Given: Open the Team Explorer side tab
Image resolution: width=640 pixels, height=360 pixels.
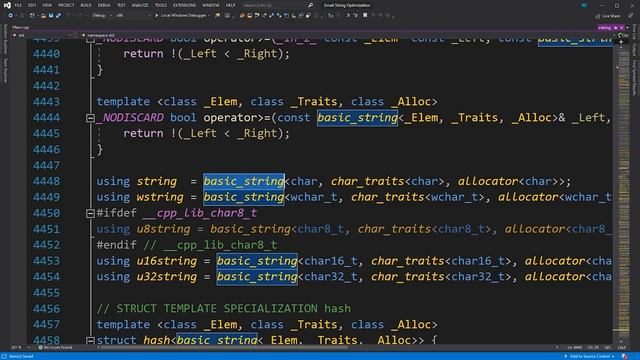Looking at the screenshot, I should [5, 70].
